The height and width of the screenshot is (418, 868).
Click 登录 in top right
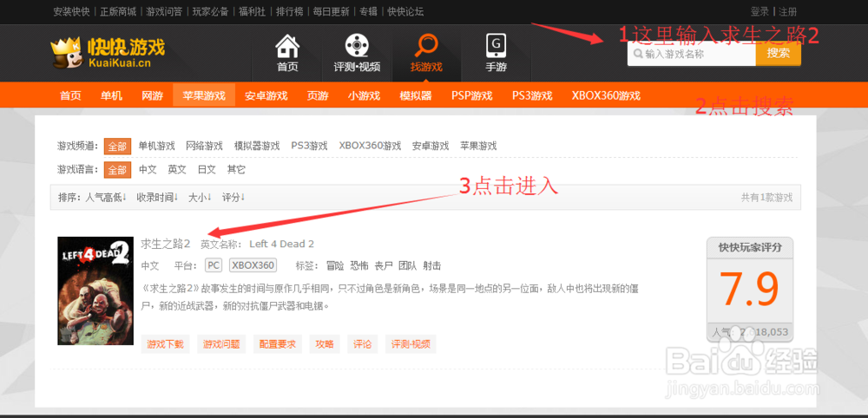click(x=759, y=11)
